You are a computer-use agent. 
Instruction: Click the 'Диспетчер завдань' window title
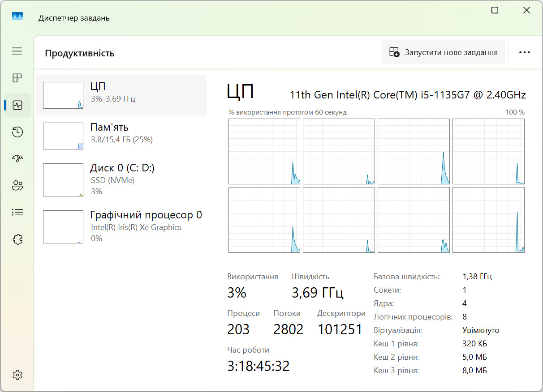point(74,18)
